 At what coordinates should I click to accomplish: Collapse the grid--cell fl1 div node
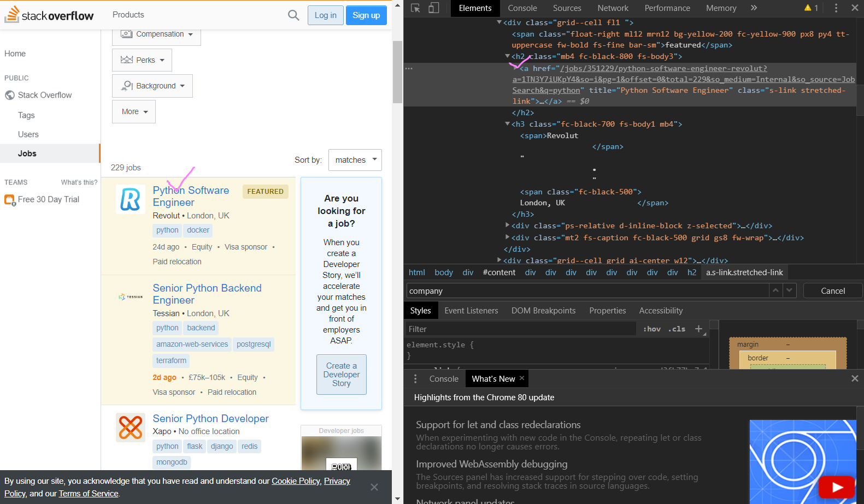pyautogui.click(x=499, y=22)
